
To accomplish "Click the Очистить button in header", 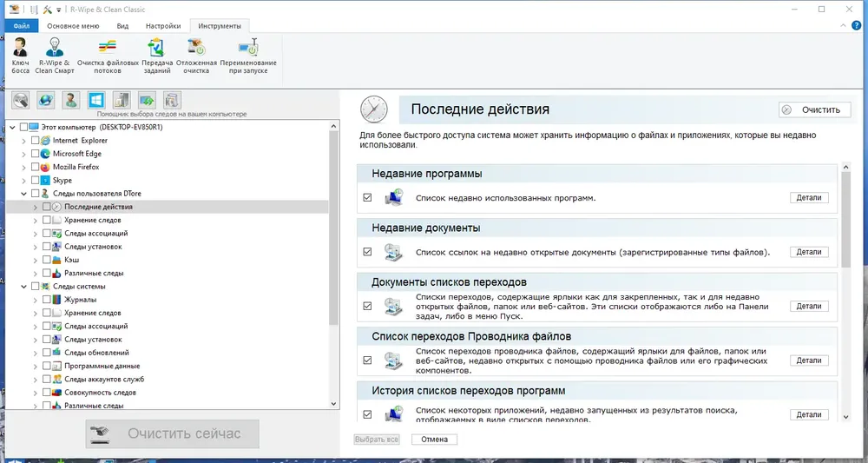I will coord(815,109).
